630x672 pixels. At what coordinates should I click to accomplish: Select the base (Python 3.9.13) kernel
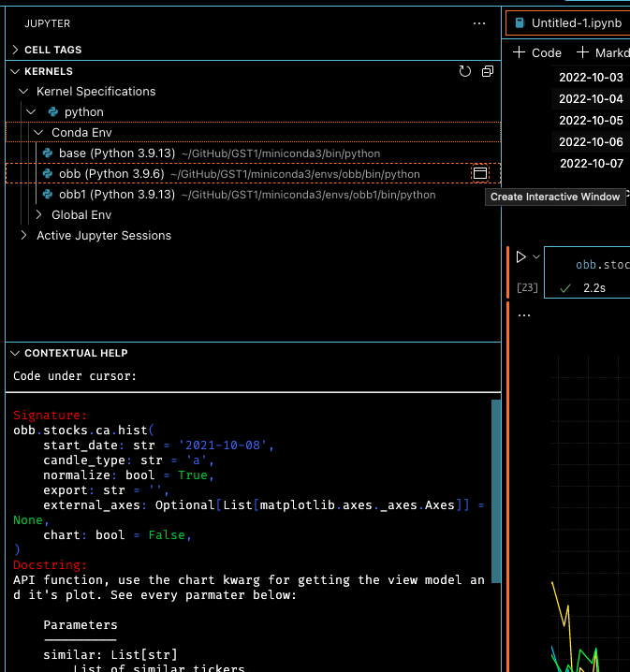(254, 153)
